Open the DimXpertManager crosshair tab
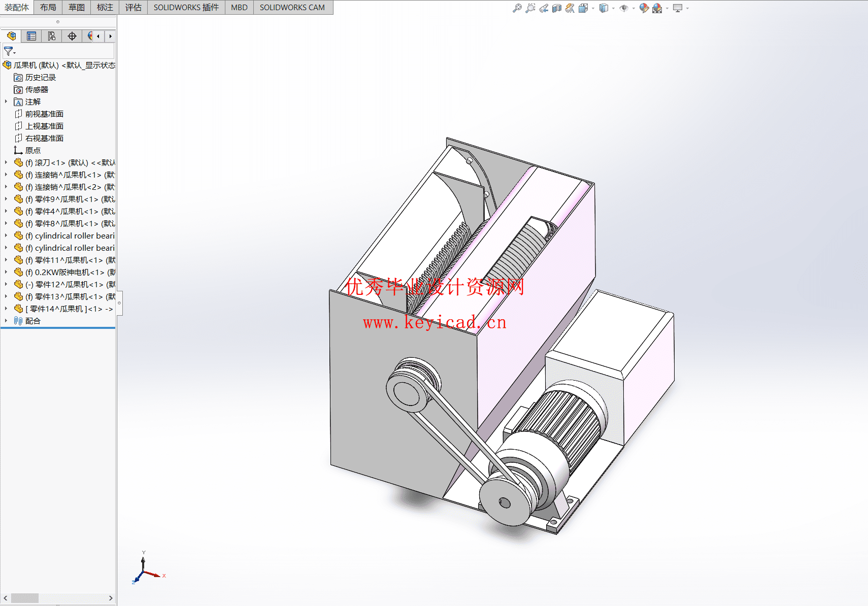Screen dimensions: 868x606 [72, 36]
